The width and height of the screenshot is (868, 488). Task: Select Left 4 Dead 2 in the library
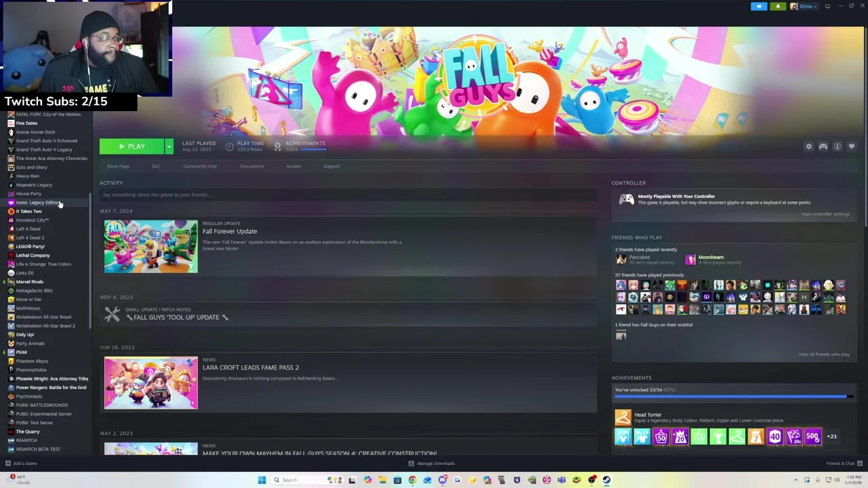click(30, 238)
